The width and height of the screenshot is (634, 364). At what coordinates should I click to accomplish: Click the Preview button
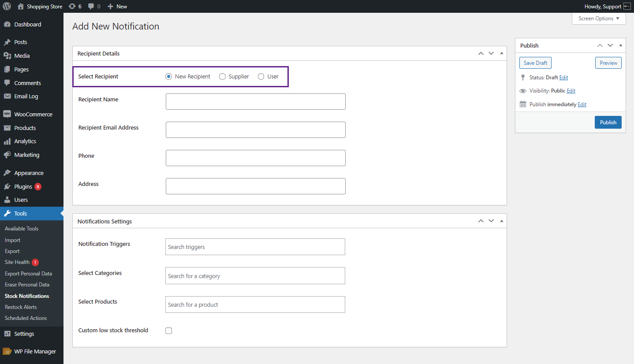click(608, 63)
